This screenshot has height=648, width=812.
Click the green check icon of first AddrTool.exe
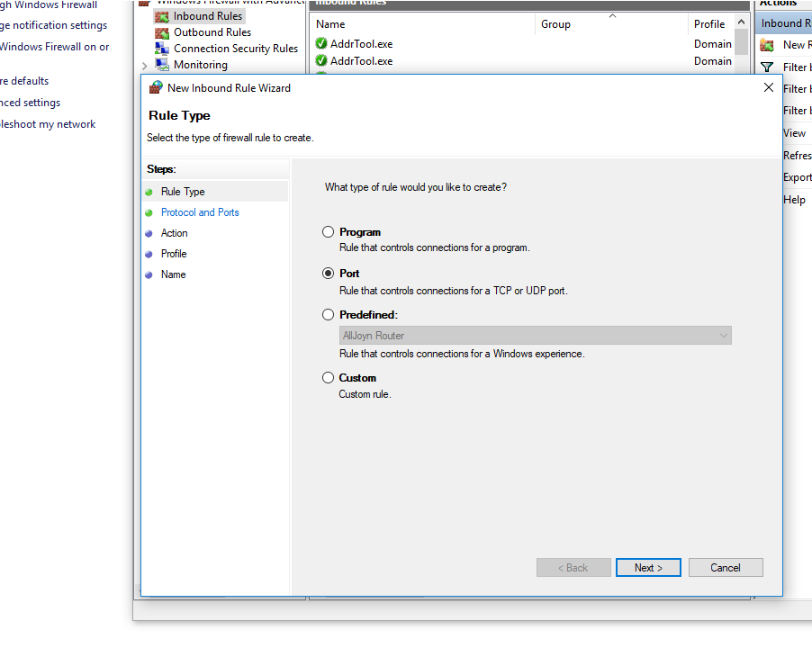point(321,43)
